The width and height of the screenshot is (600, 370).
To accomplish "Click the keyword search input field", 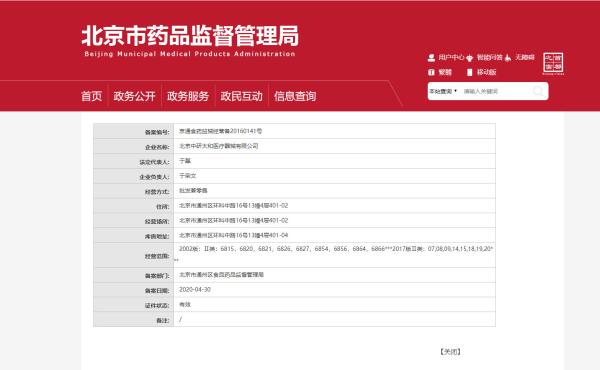I will [497, 91].
